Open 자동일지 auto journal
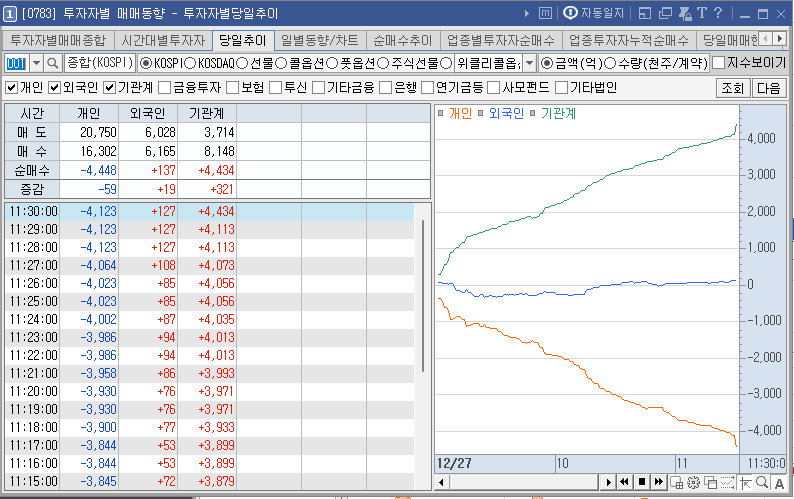 (x=594, y=13)
